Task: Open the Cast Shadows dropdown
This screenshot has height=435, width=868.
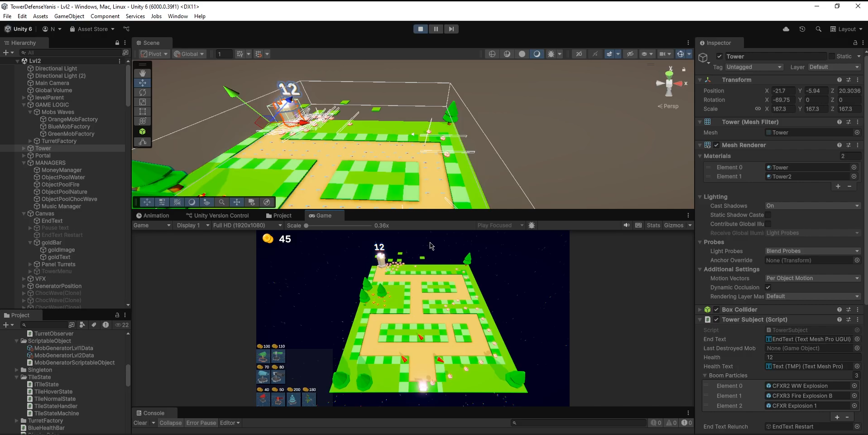Action: coord(813,206)
